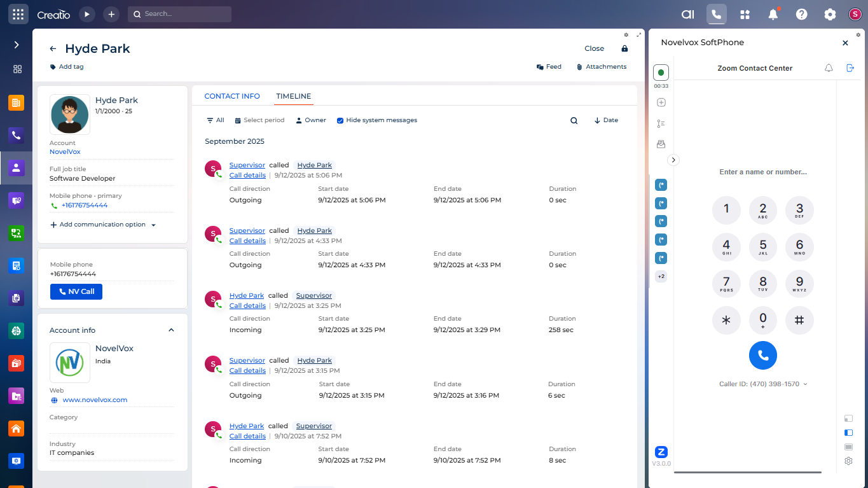
Task: Open the www.novelvox.com link
Action: click(x=95, y=400)
